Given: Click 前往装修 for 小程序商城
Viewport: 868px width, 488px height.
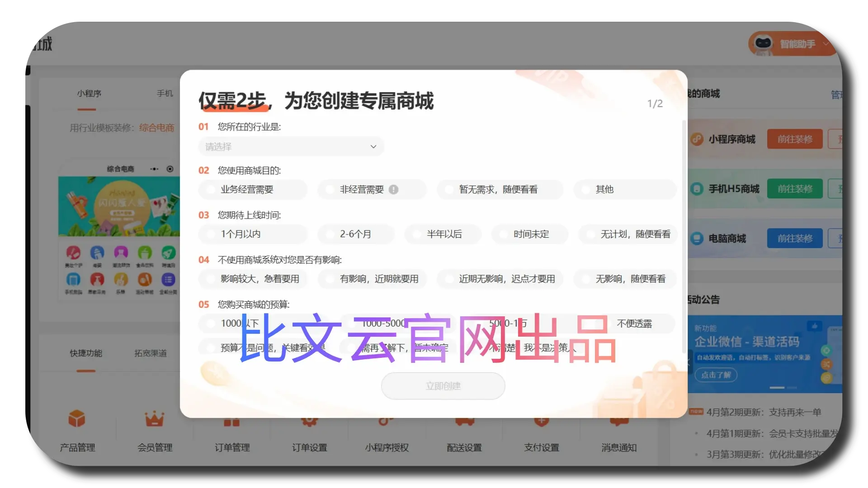Looking at the screenshot, I should tap(795, 139).
